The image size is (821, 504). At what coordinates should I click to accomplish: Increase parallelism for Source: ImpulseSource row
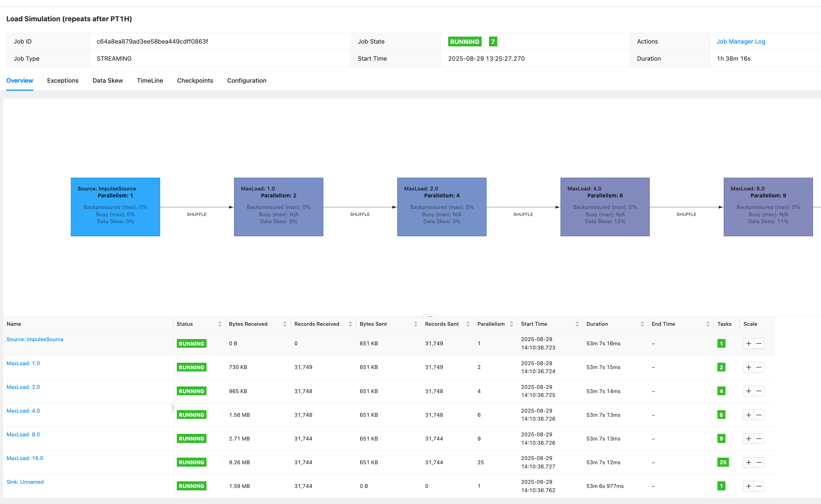[748, 344]
